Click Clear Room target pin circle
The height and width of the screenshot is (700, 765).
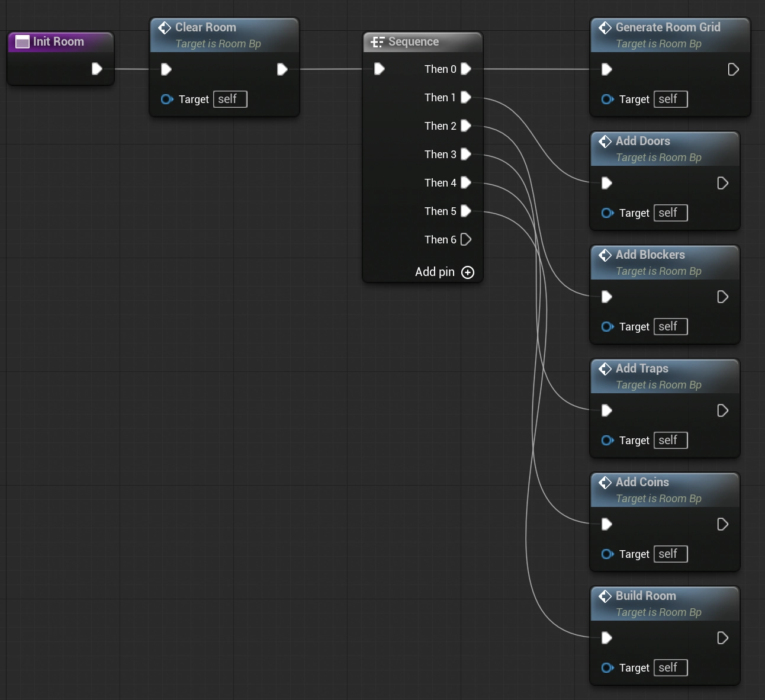[x=166, y=99]
